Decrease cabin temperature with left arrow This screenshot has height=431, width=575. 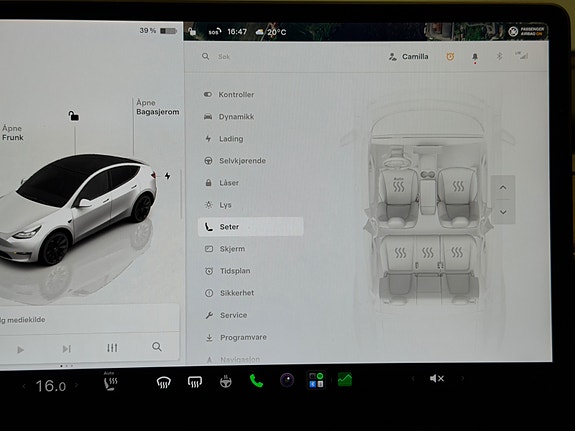[24, 386]
